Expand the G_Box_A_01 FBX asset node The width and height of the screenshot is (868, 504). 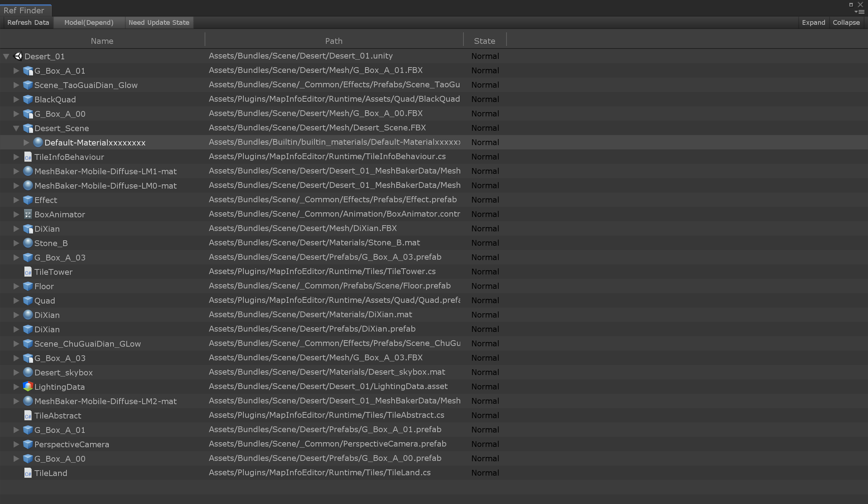pyautogui.click(x=16, y=70)
